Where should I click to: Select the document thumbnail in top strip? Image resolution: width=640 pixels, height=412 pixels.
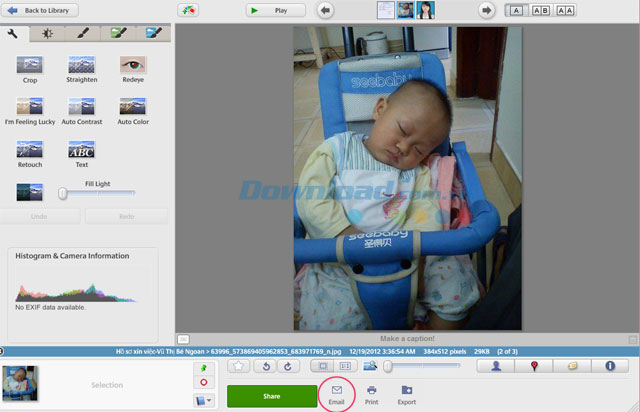tap(385, 10)
